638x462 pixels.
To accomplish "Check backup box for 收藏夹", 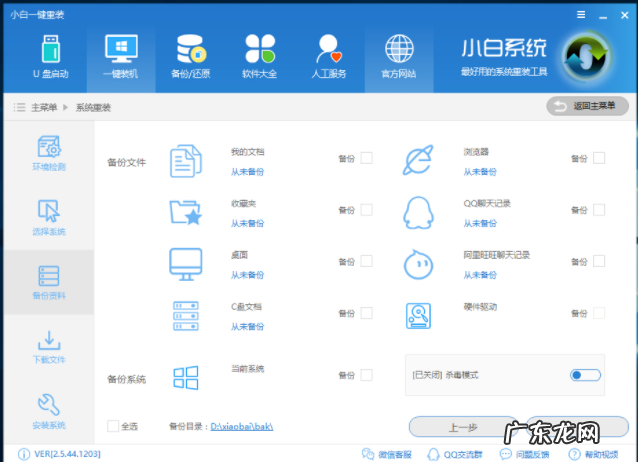I will [367, 210].
